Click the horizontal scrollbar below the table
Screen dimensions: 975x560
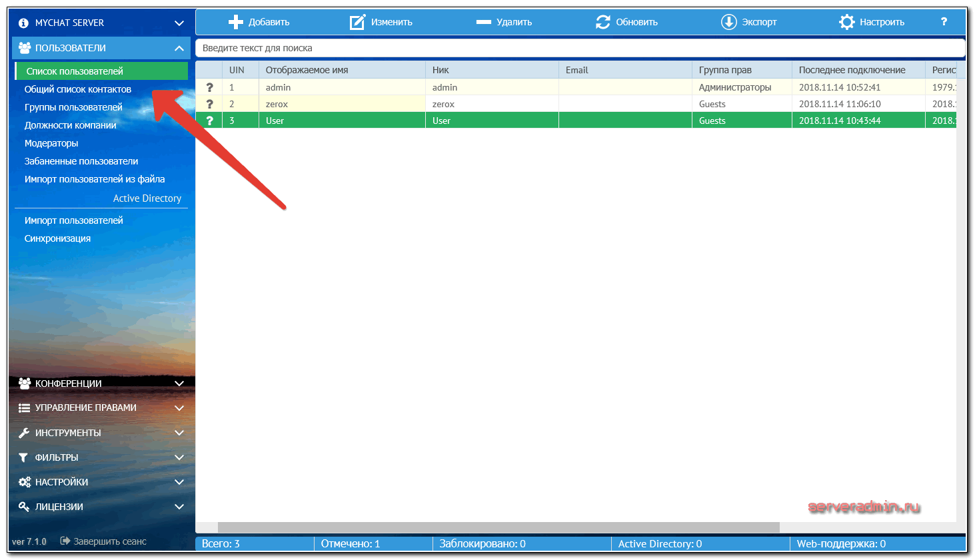[x=498, y=527]
